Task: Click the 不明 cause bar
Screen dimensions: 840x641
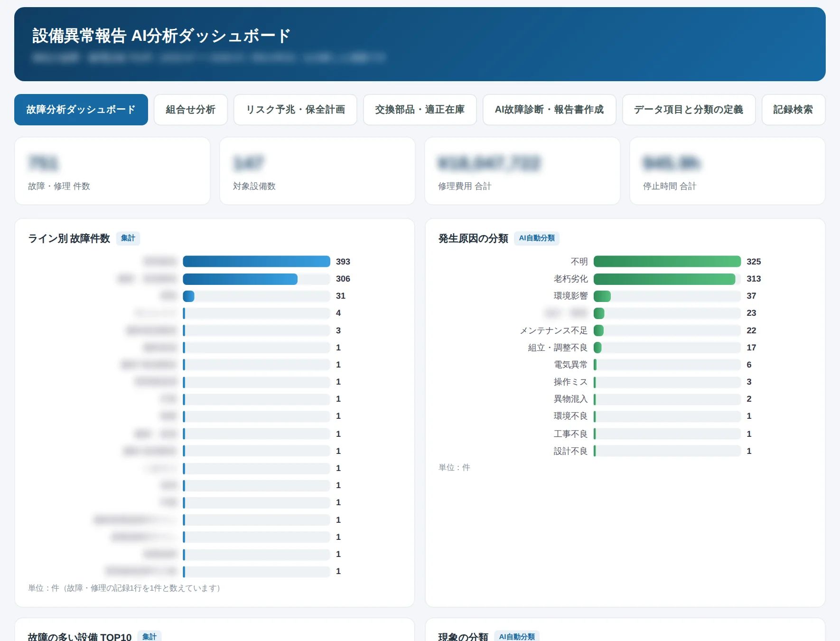Action: coord(667,262)
